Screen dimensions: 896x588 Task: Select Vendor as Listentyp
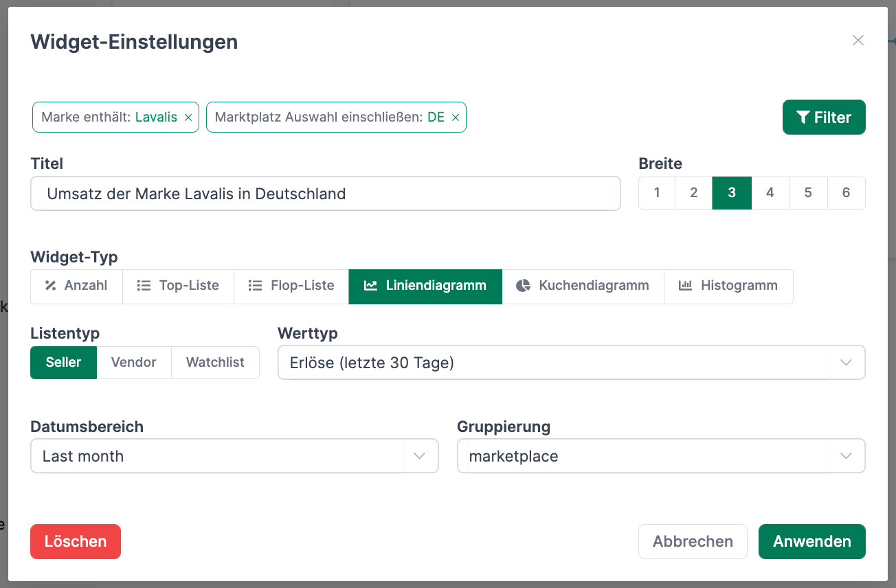(134, 363)
